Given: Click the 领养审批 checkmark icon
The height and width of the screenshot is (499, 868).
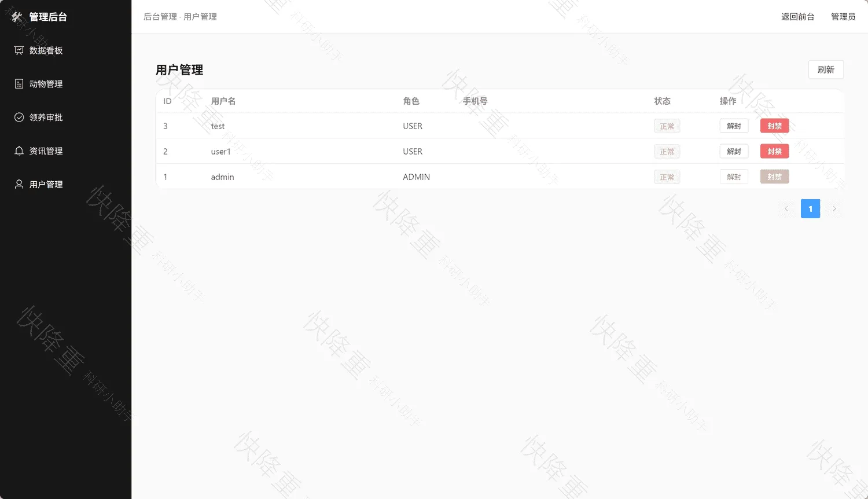Looking at the screenshot, I should (19, 118).
